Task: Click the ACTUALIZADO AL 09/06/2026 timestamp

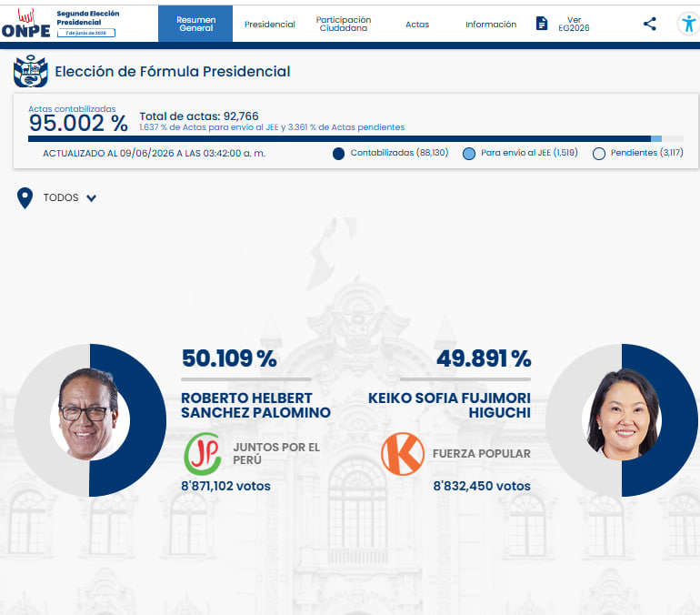Action: pyautogui.click(x=154, y=153)
